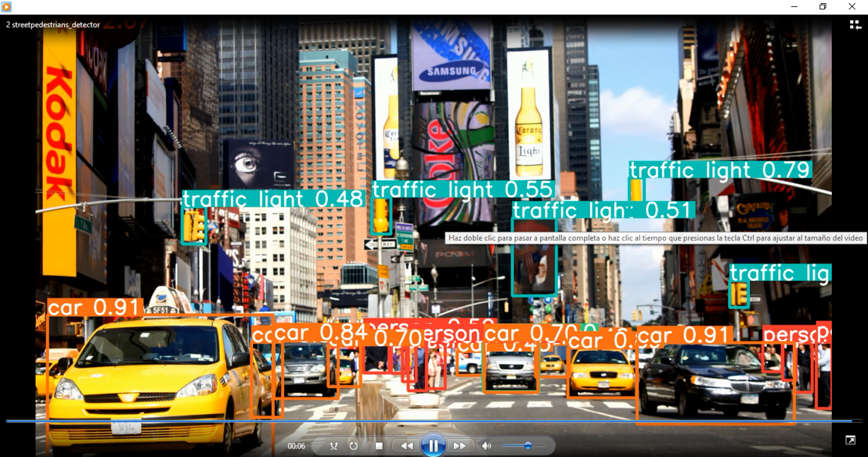Toggle shuffle mode
This screenshot has height=457, width=868.
click(x=334, y=446)
